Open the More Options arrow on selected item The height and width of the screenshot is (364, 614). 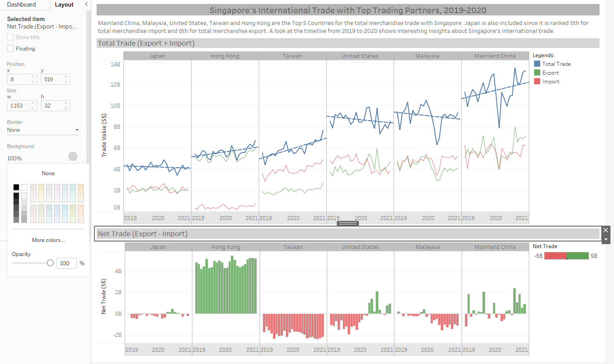click(606, 239)
